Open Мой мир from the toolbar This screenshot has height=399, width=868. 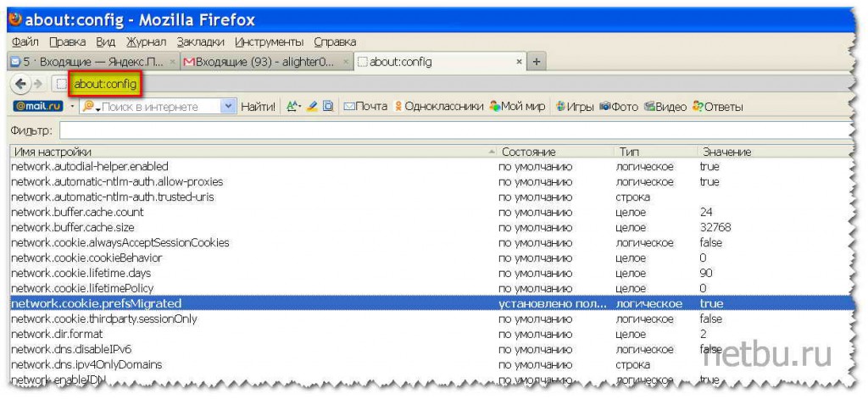pos(517,107)
